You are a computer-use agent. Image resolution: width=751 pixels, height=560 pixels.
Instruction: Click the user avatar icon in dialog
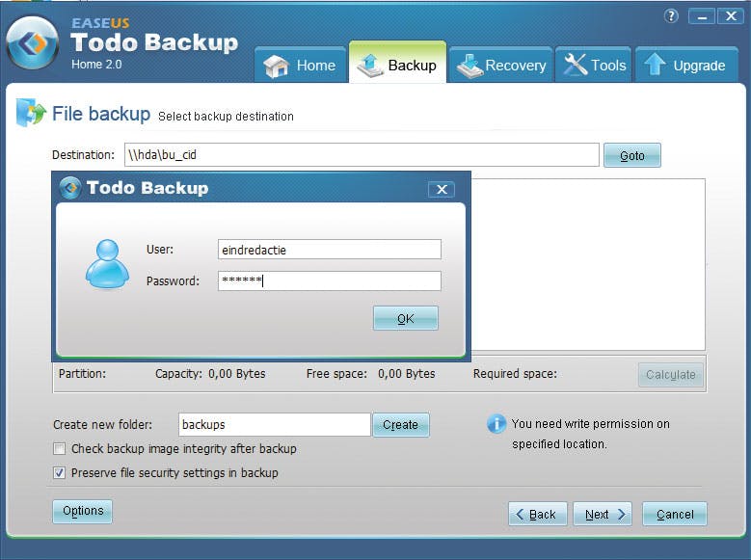(x=107, y=264)
